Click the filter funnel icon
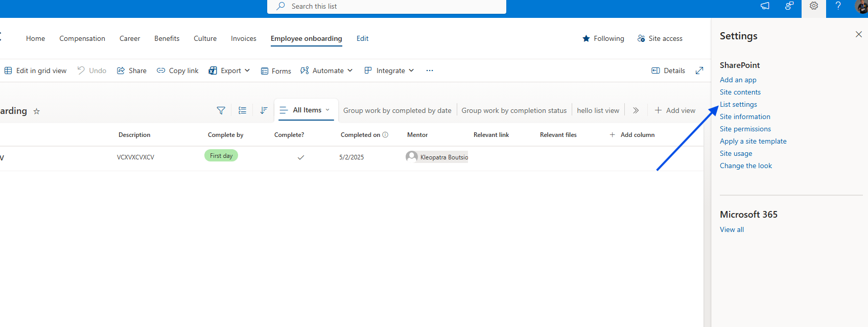 click(221, 110)
